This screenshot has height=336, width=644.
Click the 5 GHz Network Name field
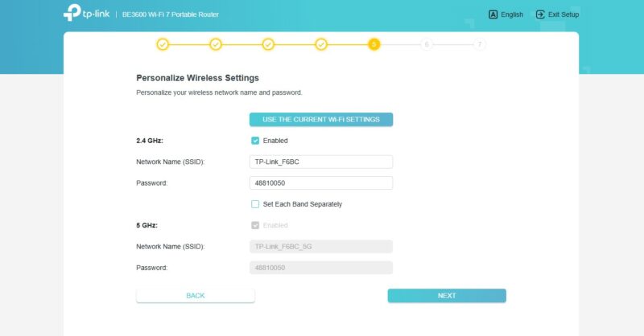[321, 247]
